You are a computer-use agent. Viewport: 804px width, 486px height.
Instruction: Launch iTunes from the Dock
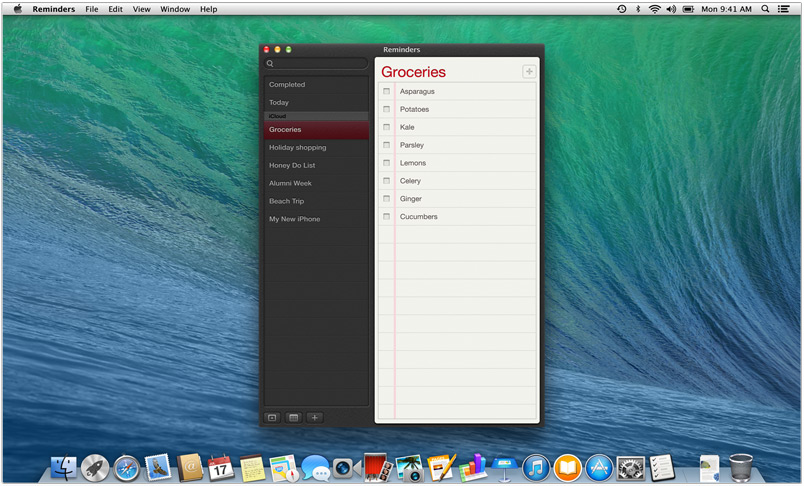tap(536, 467)
